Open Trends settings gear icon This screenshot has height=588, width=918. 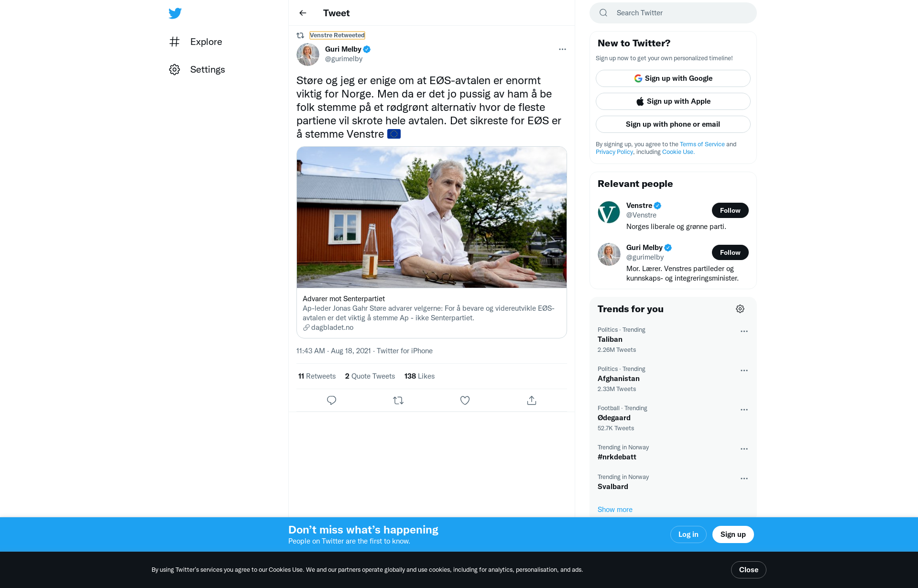[740, 309]
